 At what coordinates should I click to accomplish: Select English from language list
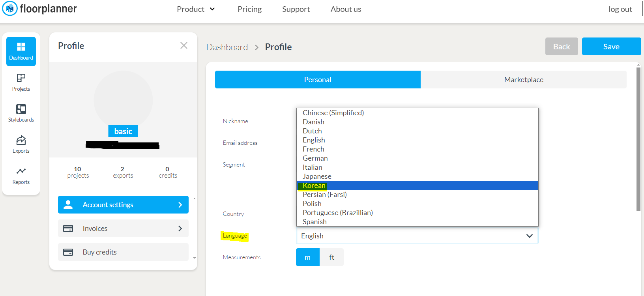click(417, 140)
